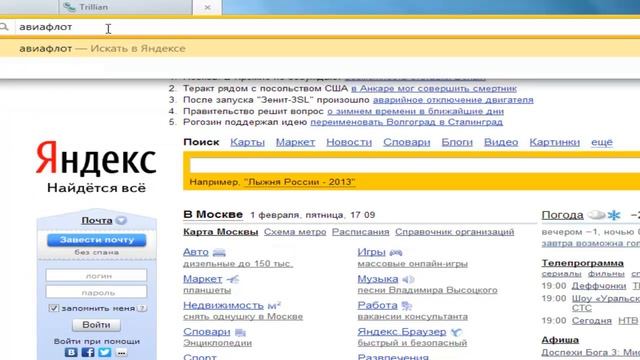Show more login providers ellipsis icon

click(121, 353)
